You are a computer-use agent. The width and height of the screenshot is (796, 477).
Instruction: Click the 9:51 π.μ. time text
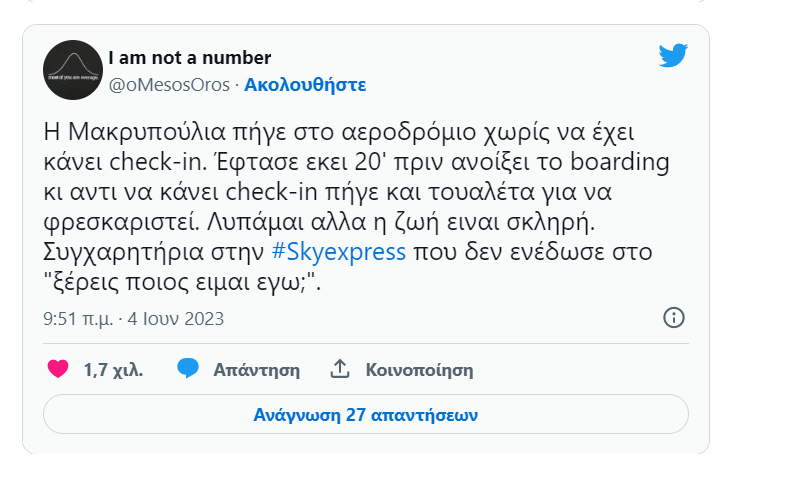point(77,319)
